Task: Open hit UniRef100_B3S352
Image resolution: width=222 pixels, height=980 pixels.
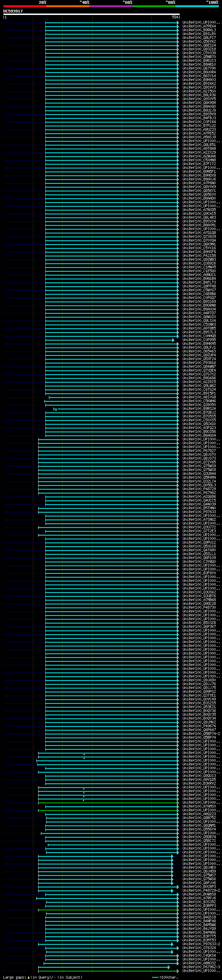Action: [x=199, y=902]
